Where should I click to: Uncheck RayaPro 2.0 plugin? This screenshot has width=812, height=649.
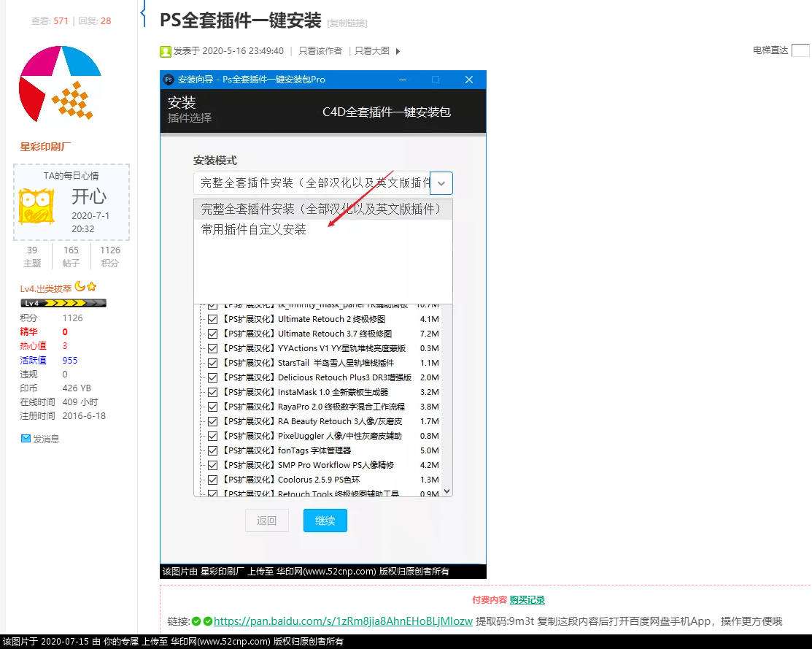pyautogui.click(x=212, y=407)
